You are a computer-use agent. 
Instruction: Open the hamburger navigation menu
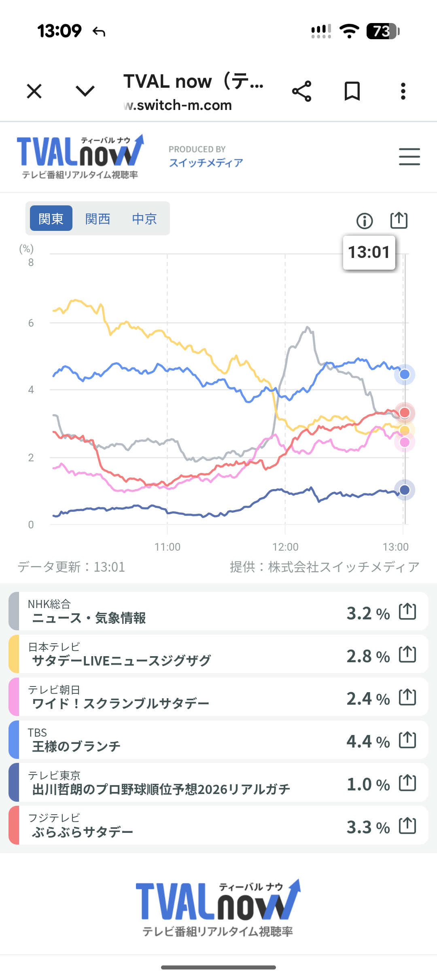tap(409, 157)
